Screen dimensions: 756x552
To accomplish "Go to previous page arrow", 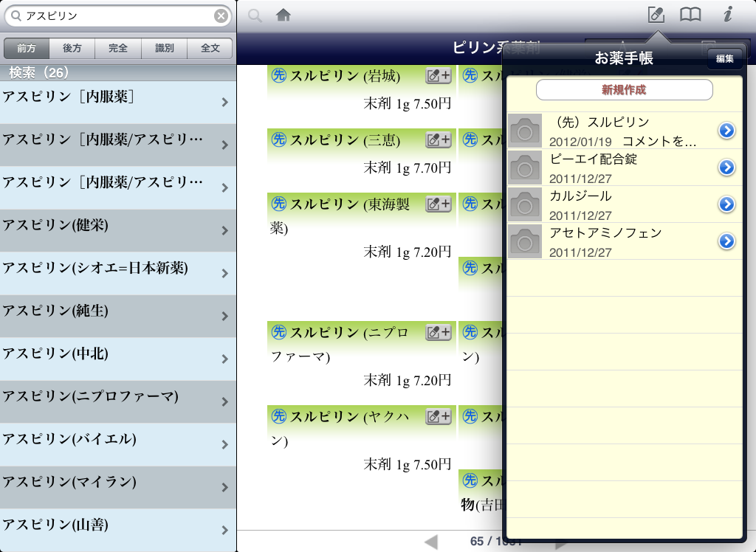I will (x=432, y=542).
